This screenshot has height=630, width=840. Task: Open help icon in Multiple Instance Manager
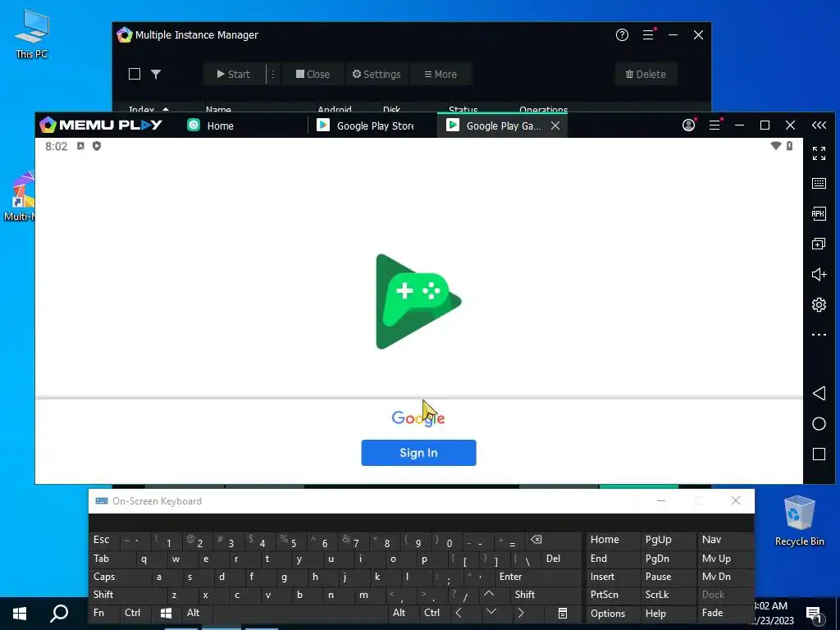click(x=622, y=34)
